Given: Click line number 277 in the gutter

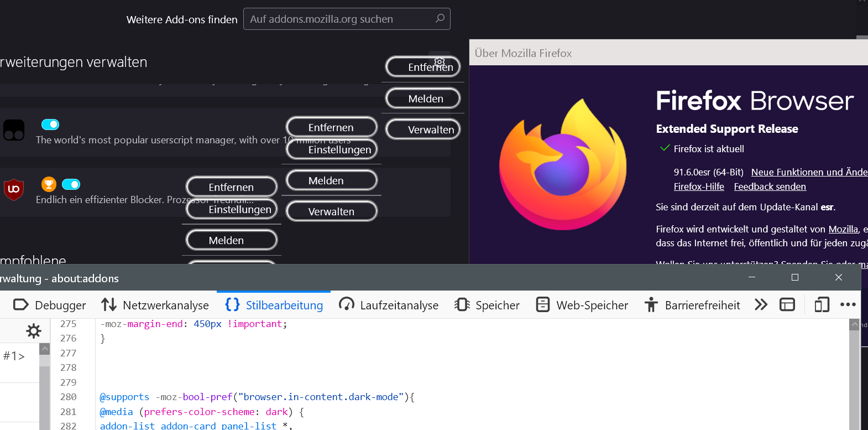Looking at the screenshot, I should 69,353.
